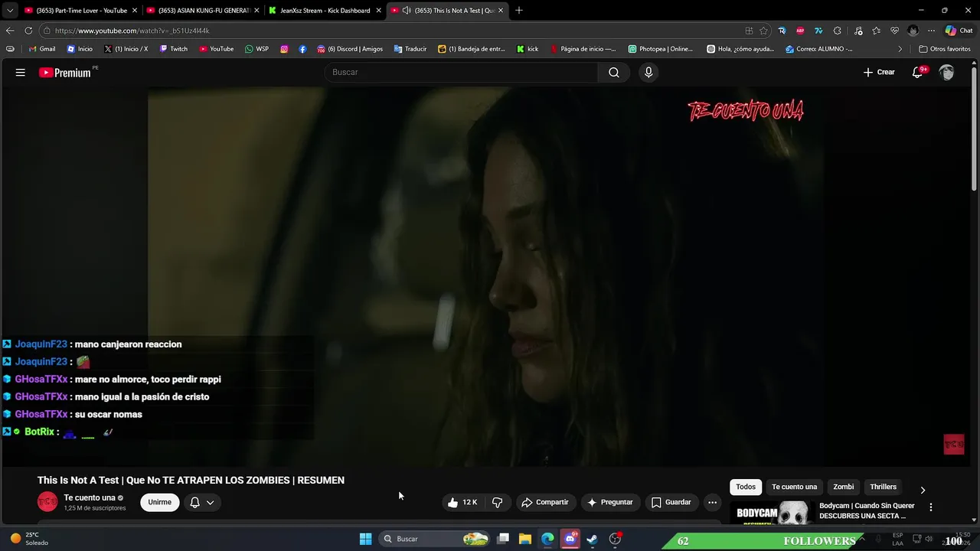Open more actions three-dot menu under video
Viewport: 980px width, 551px height.
713,503
